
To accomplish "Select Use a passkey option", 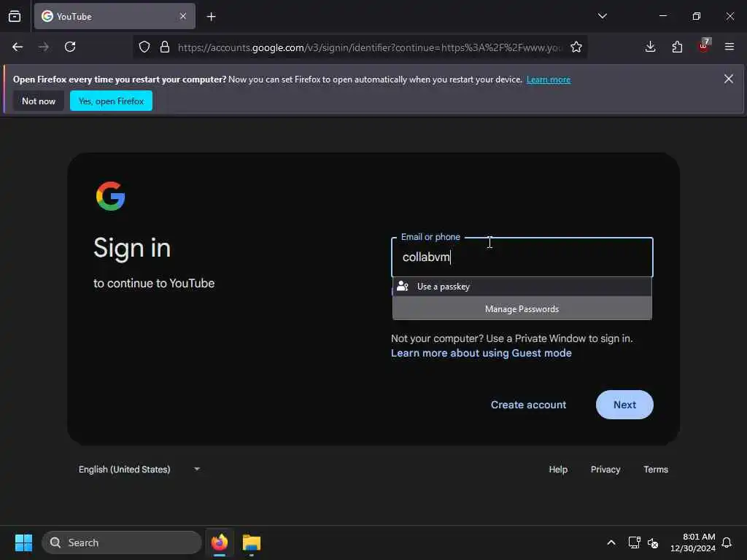I will 522,287.
